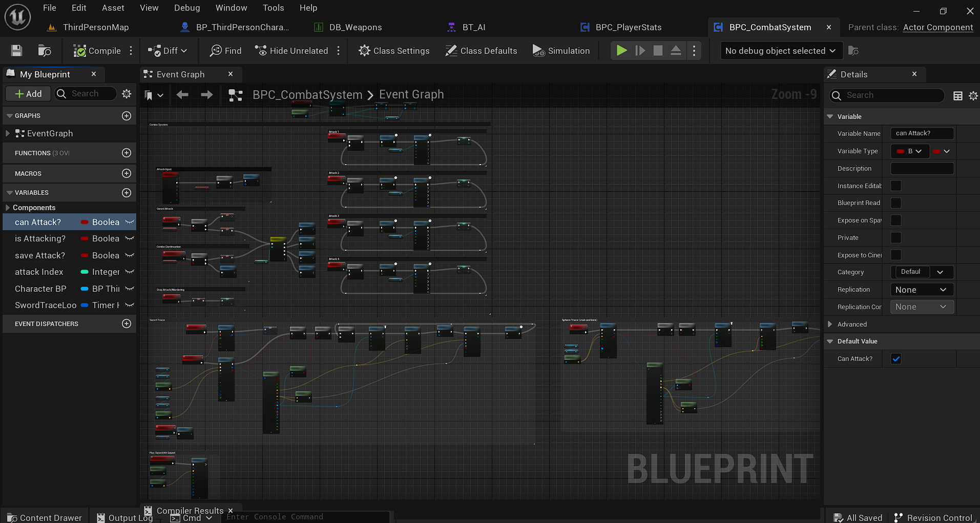Click red Boolean type pill of can Attack?

pyautogui.click(x=85, y=222)
